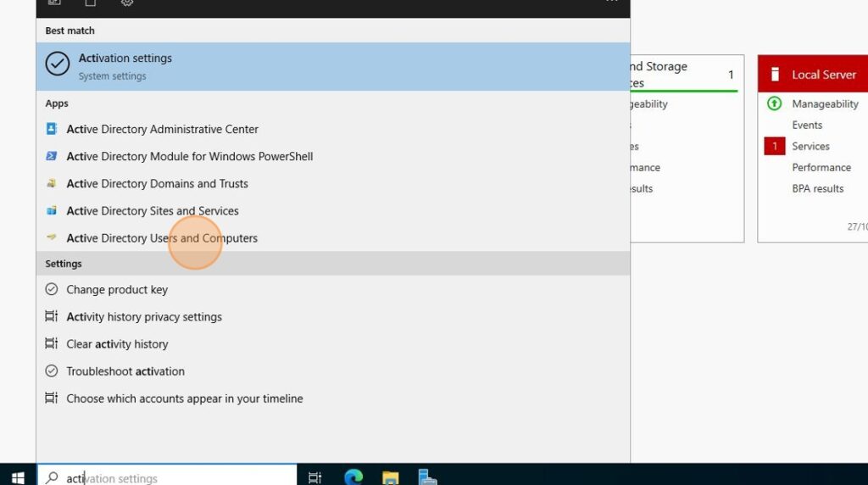868x485 pixels.
Task: Click into the taskbar search box
Action: click(167, 475)
